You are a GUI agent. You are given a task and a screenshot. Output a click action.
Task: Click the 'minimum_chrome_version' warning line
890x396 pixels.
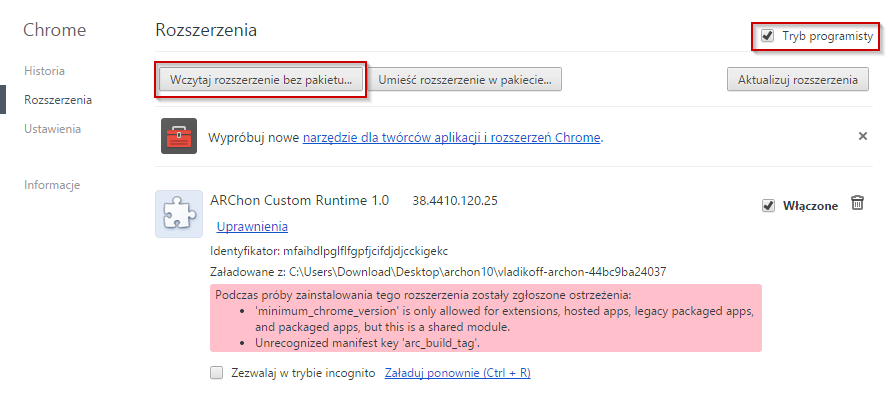coord(504,319)
